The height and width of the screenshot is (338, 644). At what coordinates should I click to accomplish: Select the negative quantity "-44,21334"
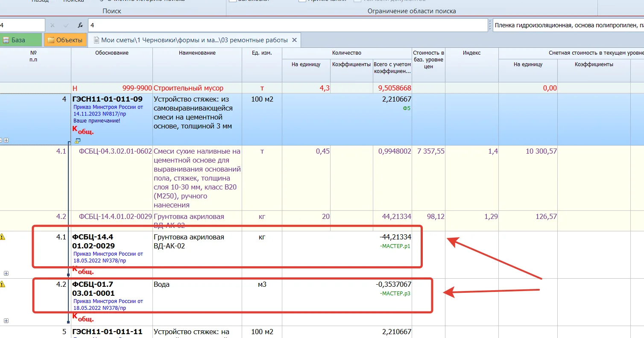click(395, 237)
